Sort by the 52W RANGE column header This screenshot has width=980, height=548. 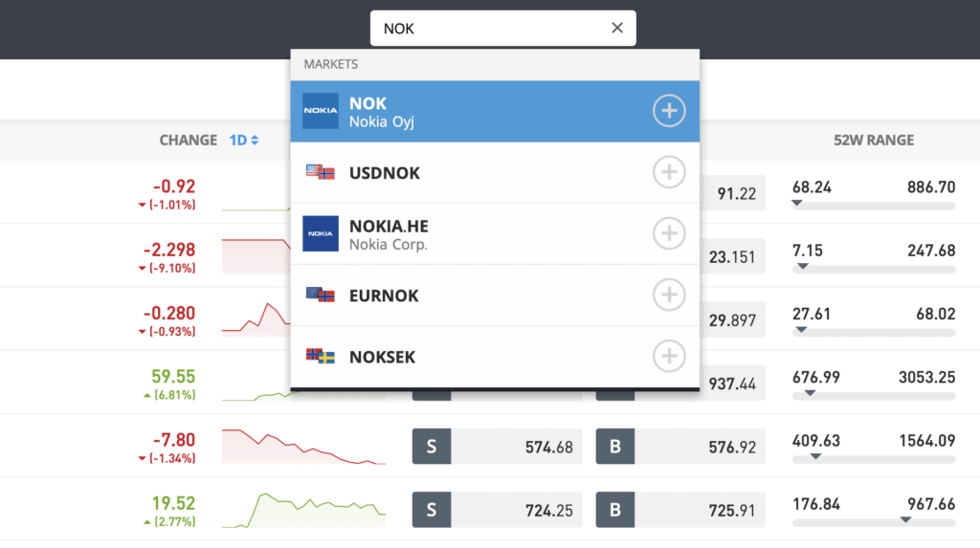click(873, 140)
